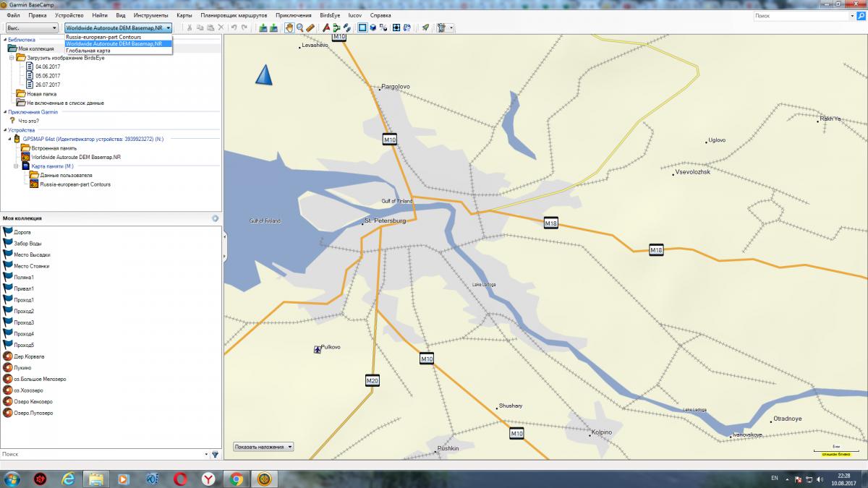Open Google Chrome from the taskbar
Viewport: 868px width, 488px height.
click(x=236, y=479)
